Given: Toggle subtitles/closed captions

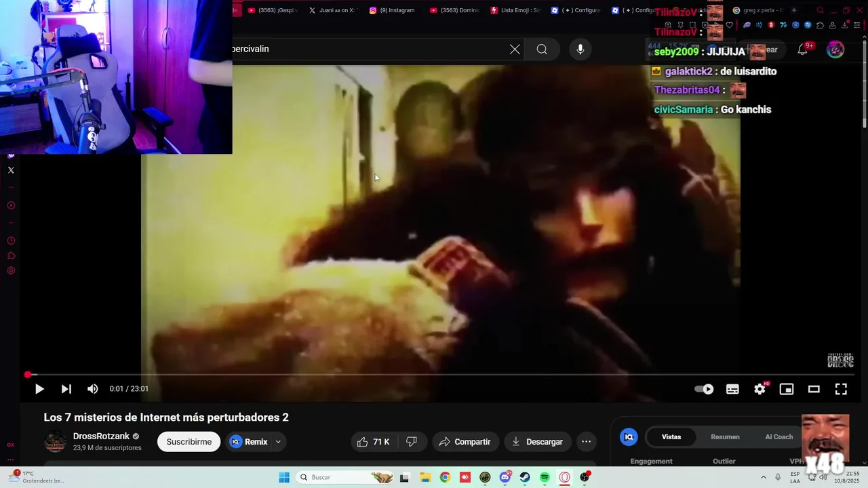Looking at the screenshot, I should click(732, 389).
